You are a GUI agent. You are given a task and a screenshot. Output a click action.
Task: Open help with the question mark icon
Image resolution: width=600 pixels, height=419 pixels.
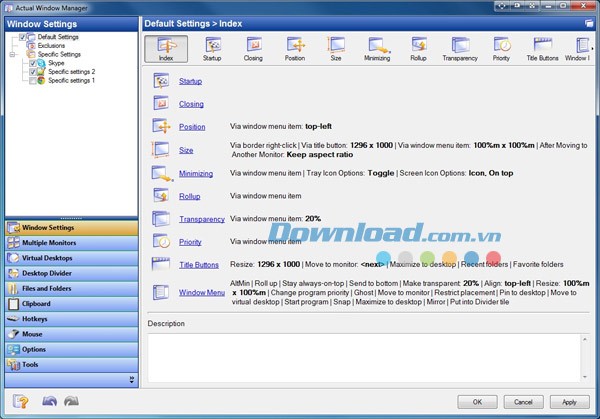click(21, 401)
